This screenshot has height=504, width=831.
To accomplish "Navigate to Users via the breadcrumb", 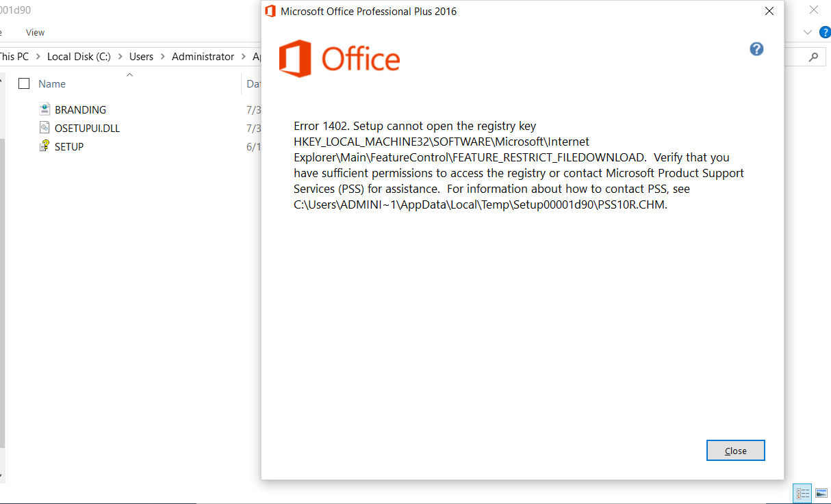I will (x=141, y=57).
